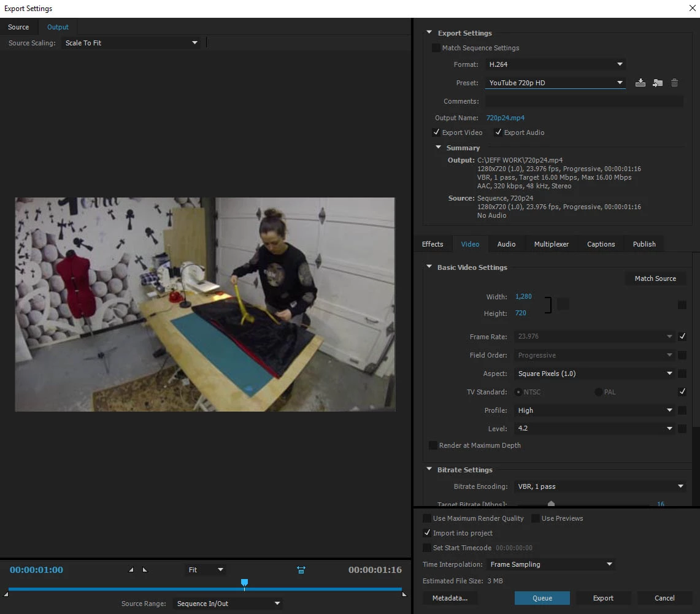Image resolution: width=700 pixels, height=614 pixels.
Task: Open the Fit zoom level dropdown
Action: click(x=205, y=570)
